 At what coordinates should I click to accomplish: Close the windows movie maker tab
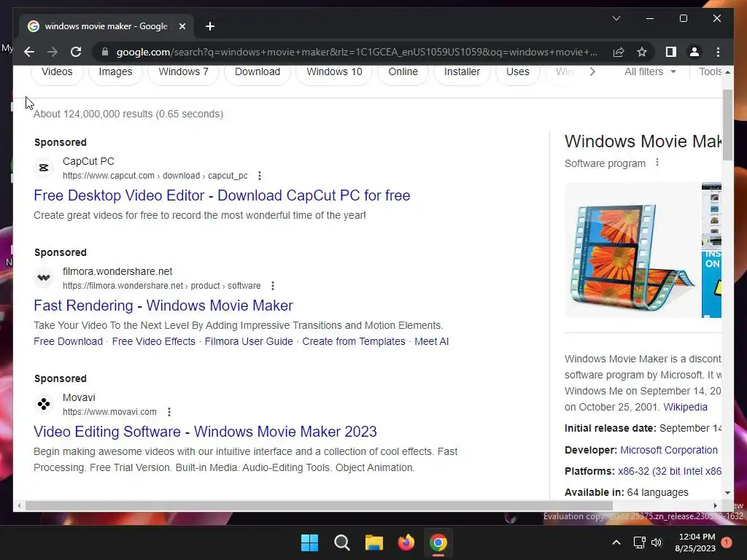pyautogui.click(x=182, y=26)
